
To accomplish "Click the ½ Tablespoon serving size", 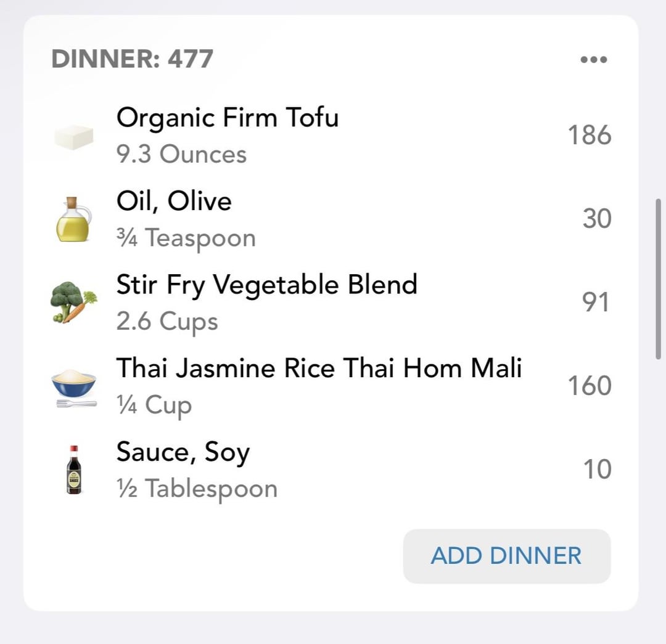I will 197,489.
